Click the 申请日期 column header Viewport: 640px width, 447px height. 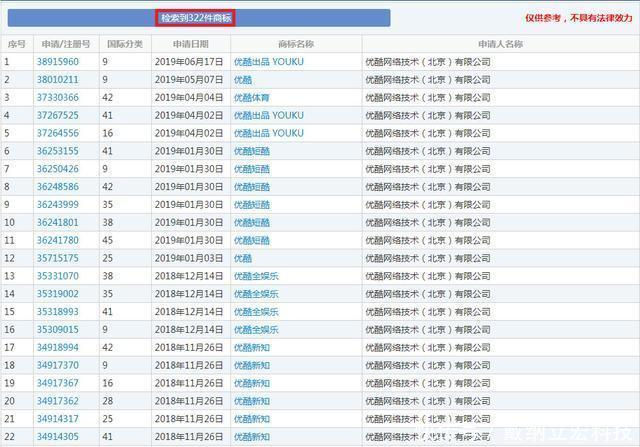[191, 44]
